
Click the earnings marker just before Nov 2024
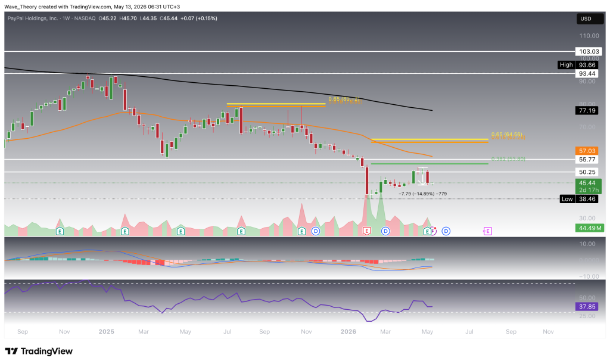pyautogui.click(x=60, y=231)
